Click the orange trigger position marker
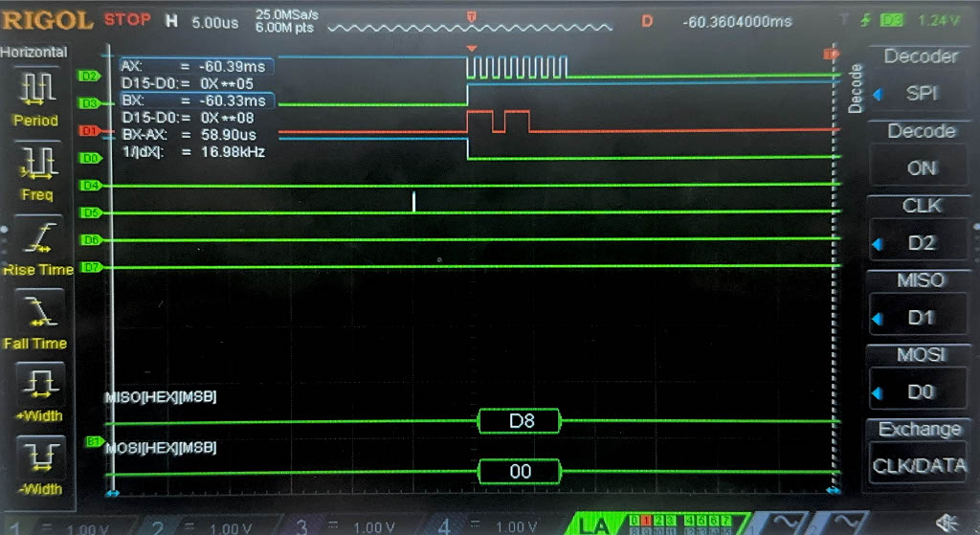980x535 pixels. (470, 17)
